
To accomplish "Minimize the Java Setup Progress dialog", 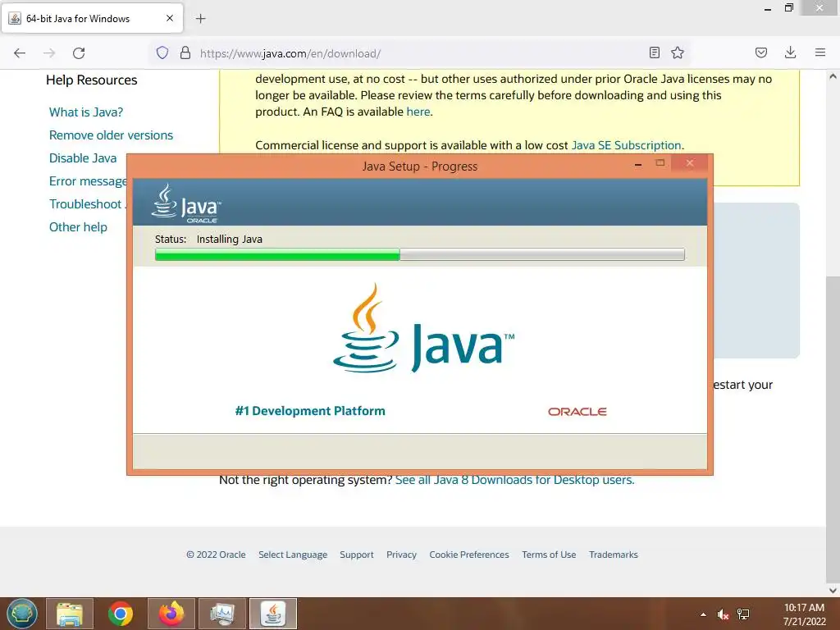I will pyautogui.click(x=638, y=164).
